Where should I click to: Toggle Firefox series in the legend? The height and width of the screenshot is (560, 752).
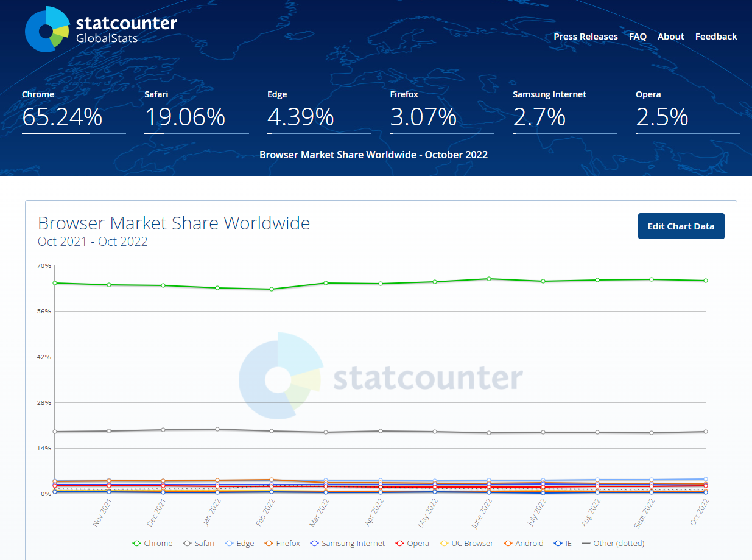[x=282, y=543]
